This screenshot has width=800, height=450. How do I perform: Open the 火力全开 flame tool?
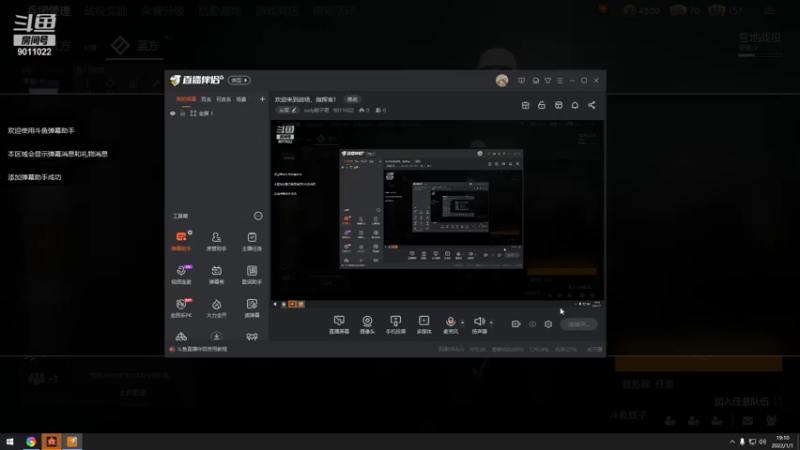coord(216,308)
